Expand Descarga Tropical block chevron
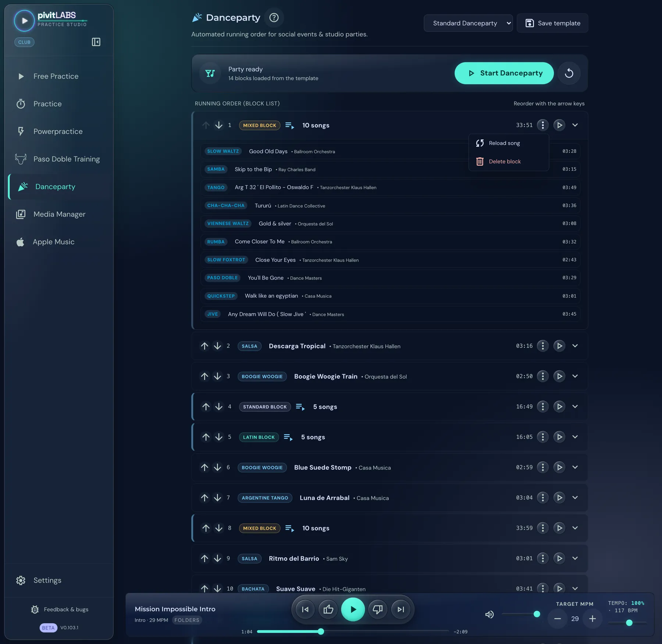The width and height of the screenshot is (662, 644). click(575, 346)
